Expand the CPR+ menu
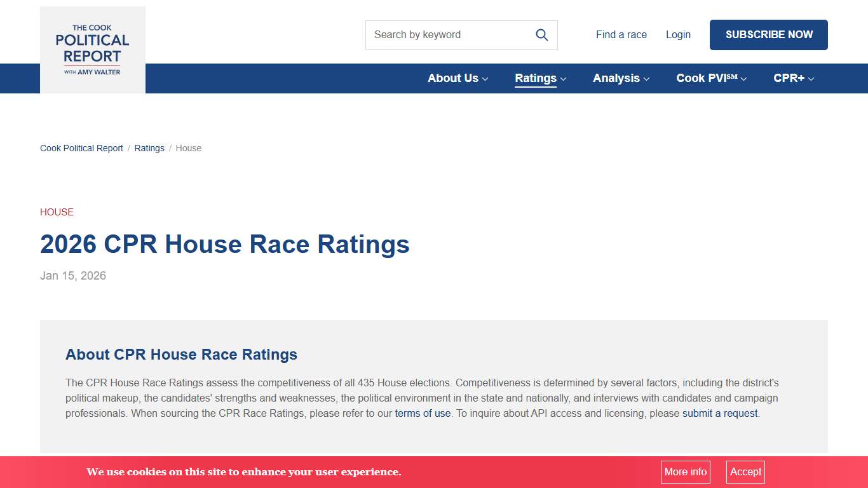The image size is (868, 488). [x=811, y=79]
